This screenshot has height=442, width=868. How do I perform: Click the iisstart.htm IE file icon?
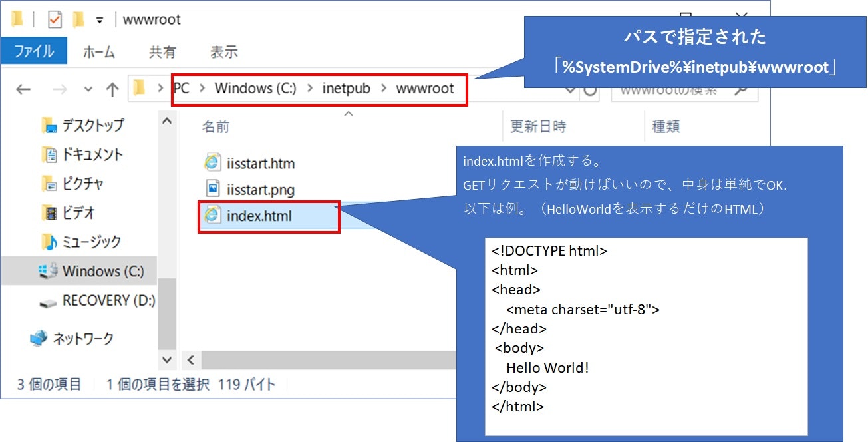(212, 163)
